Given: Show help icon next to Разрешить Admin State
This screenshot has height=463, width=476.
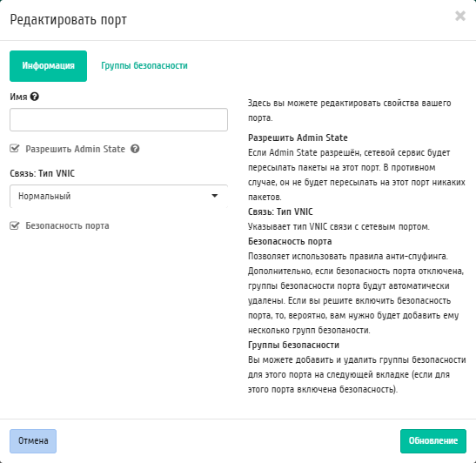Looking at the screenshot, I should [x=135, y=149].
